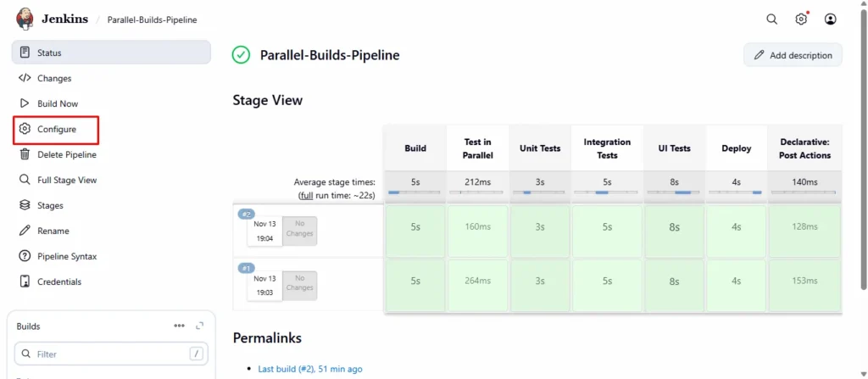Open the Changes sidebar item

click(x=54, y=78)
